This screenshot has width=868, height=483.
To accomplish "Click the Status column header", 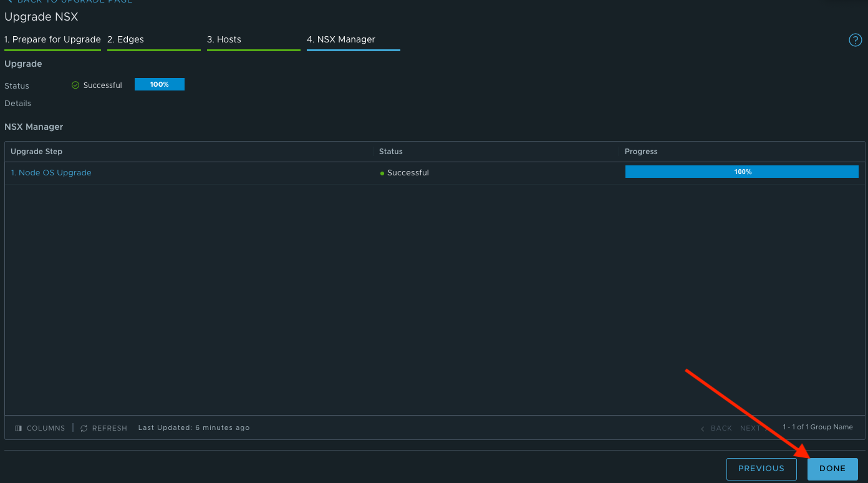I will point(391,152).
